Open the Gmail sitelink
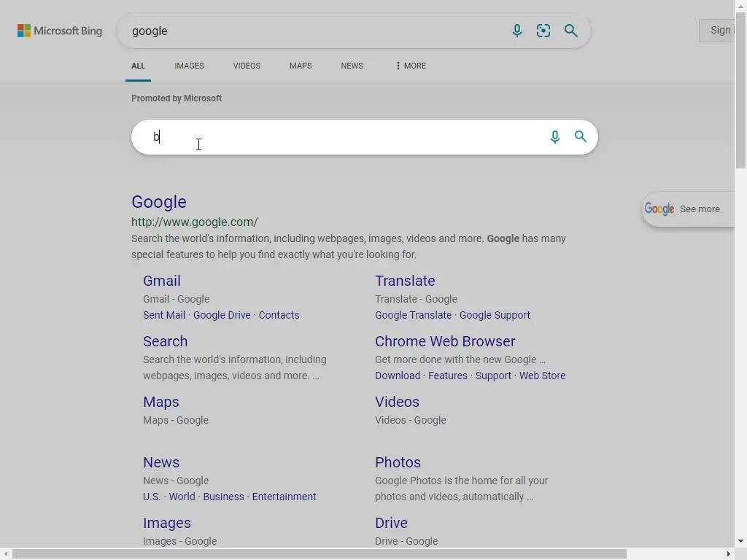 point(162,281)
